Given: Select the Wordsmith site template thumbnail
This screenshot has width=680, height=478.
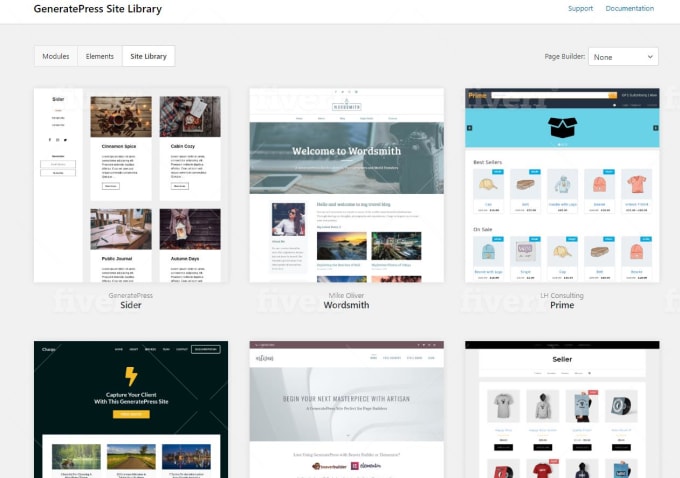Looking at the screenshot, I should [347, 185].
